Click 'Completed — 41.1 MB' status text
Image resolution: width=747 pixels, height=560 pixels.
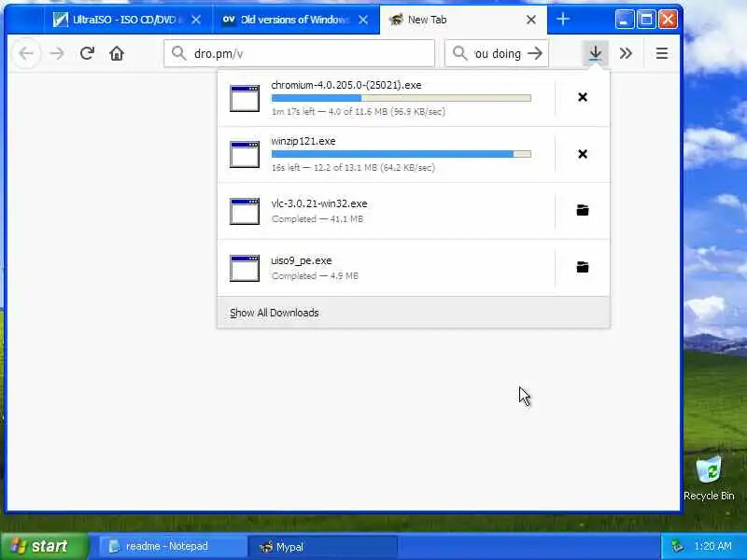click(317, 219)
